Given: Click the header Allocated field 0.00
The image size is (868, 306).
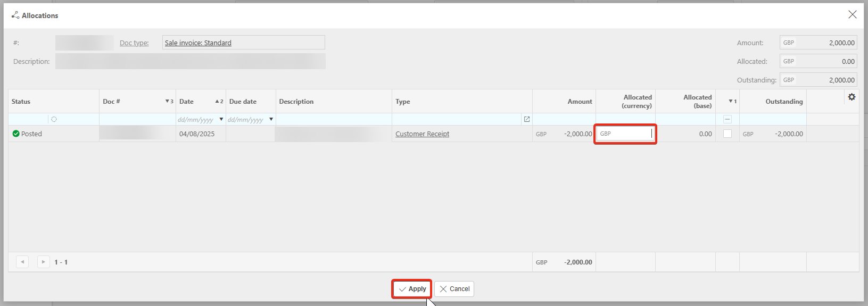Looking at the screenshot, I should click(819, 61).
